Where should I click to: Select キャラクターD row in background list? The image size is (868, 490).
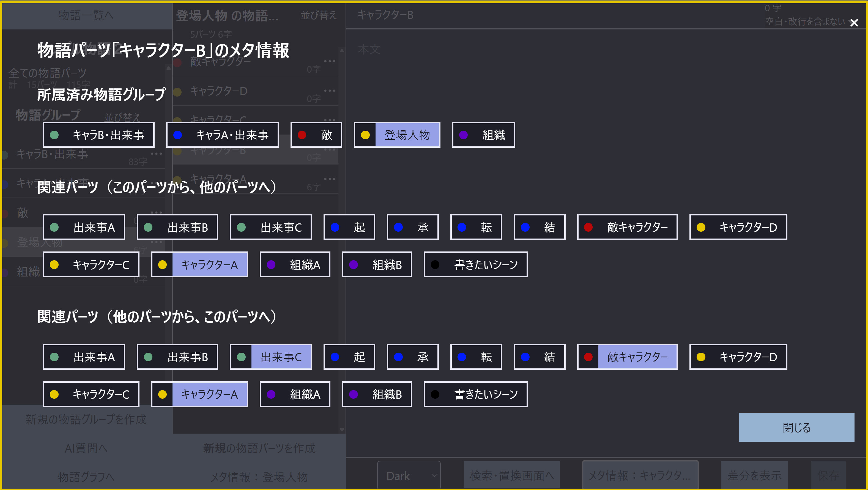pos(255,91)
